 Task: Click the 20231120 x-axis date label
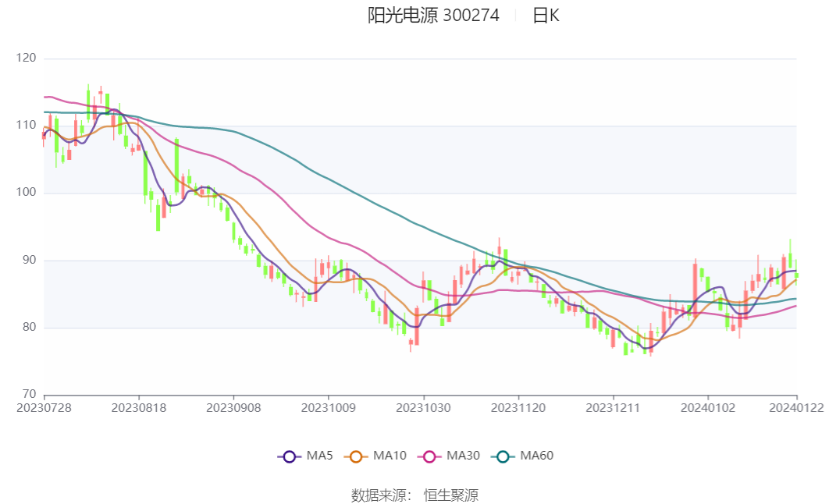coord(518,408)
